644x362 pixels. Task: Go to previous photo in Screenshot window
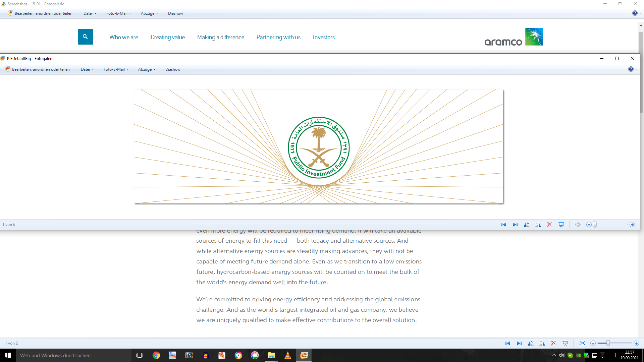point(508,343)
